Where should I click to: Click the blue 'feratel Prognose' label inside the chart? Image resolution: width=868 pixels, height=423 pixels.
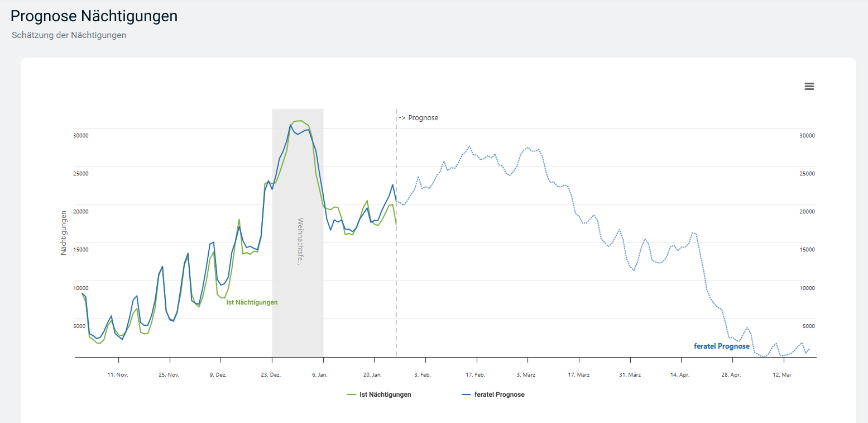coord(721,346)
